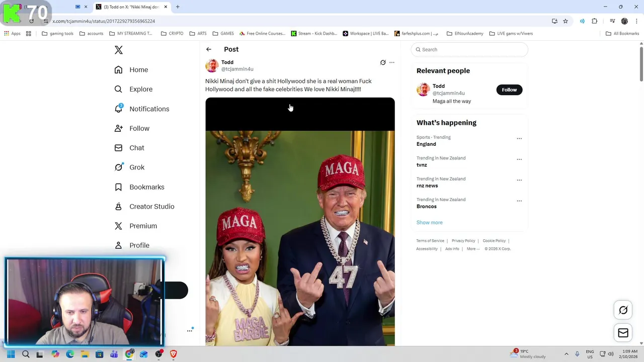Open the weather widget showing 19°C

pos(527,354)
